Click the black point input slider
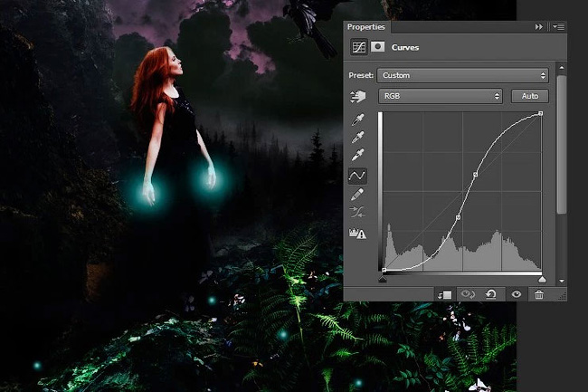The image size is (588, 392). [383, 280]
